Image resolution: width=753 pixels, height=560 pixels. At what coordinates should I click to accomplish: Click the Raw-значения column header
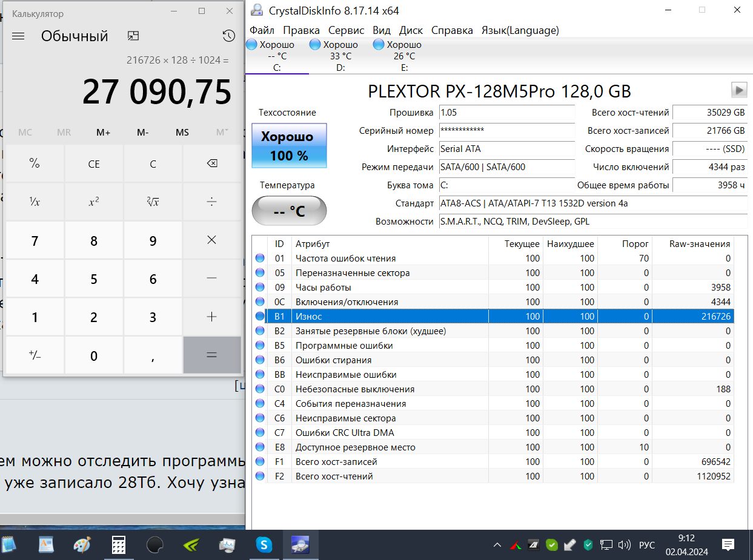pyautogui.click(x=693, y=244)
